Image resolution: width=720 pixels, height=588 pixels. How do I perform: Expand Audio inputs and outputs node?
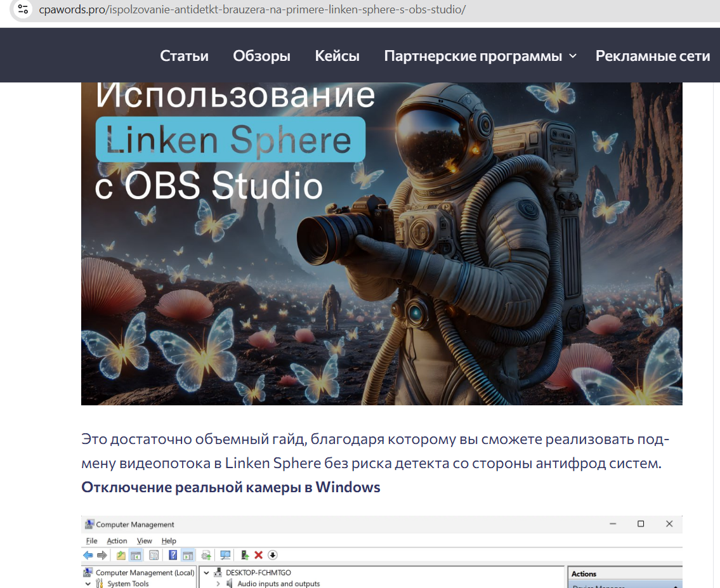pos(218,584)
